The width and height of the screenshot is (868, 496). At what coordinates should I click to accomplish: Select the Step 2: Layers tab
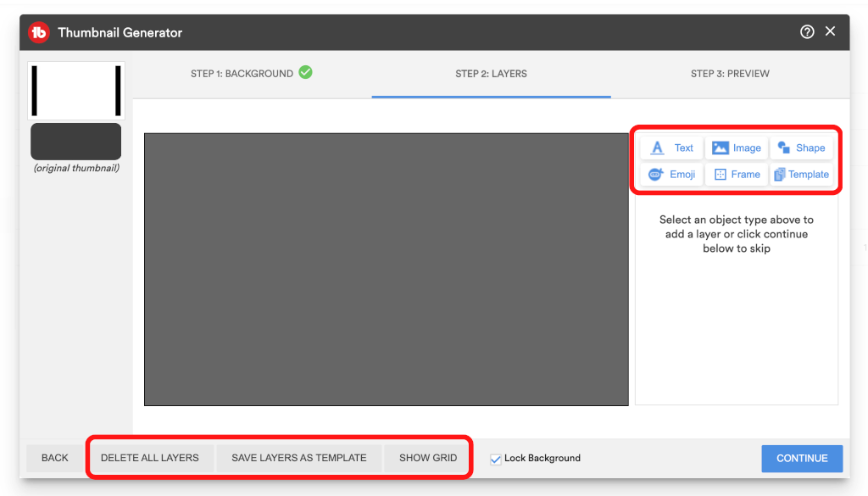[491, 74]
